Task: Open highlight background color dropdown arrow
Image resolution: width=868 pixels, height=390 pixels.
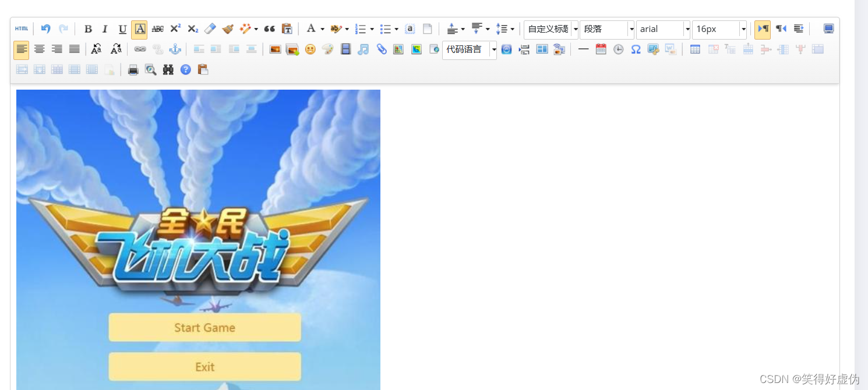Action: click(x=347, y=29)
